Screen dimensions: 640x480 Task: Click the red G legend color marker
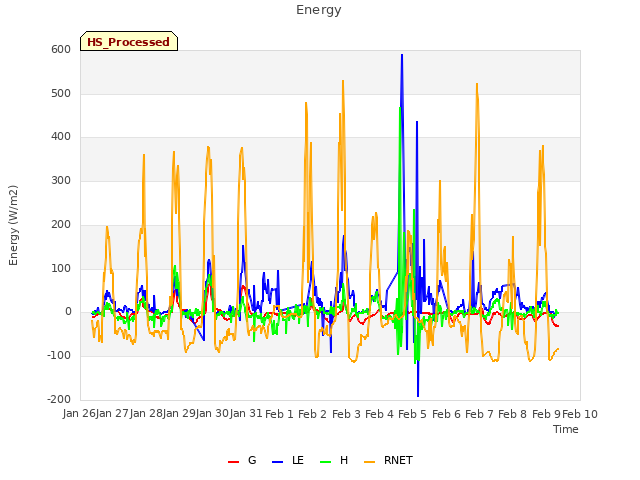[x=233, y=462]
